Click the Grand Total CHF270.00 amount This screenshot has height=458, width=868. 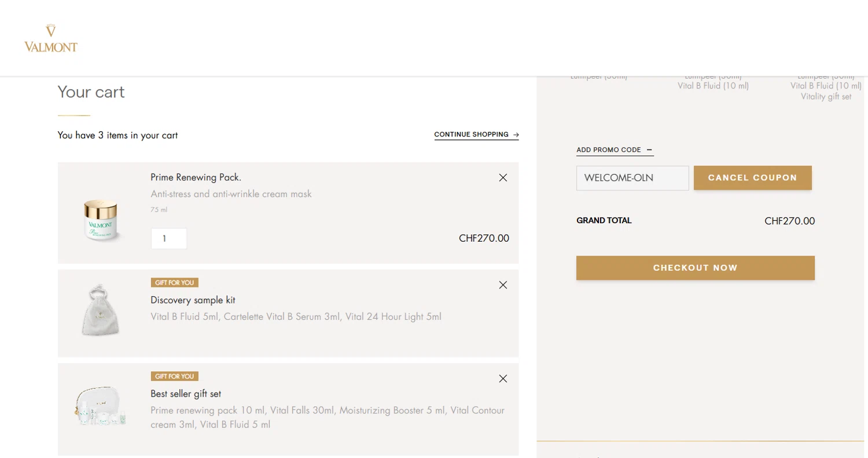pyautogui.click(x=789, y=221)
